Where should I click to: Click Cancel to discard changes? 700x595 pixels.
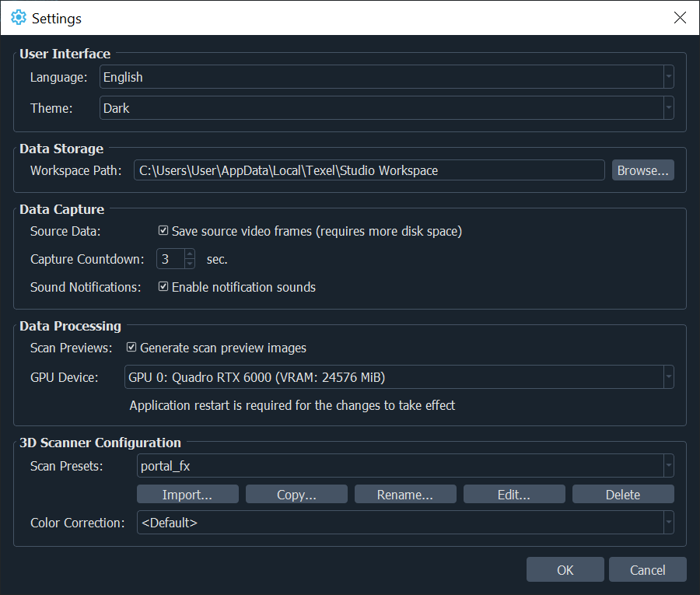pyautogui.click(x=647, y=569)
